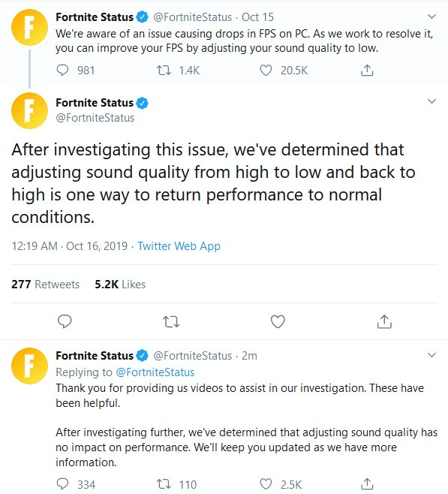Retweet the main Oct 16 tweet
448x494 pixels.
click(x=171, y=321)
